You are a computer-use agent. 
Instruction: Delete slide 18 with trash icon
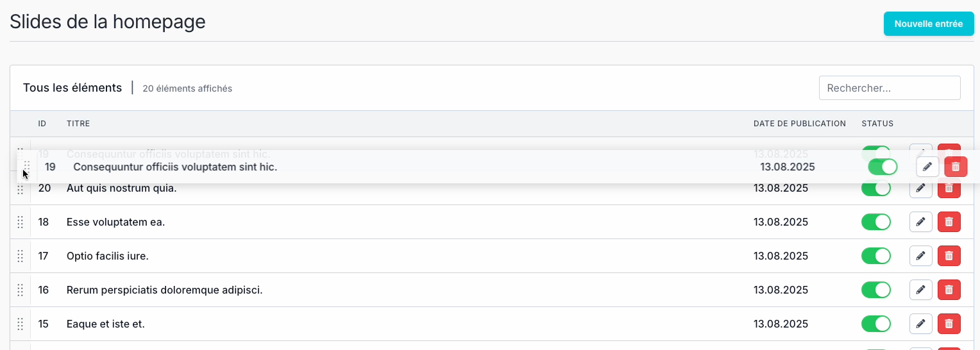tap(949, 222)
